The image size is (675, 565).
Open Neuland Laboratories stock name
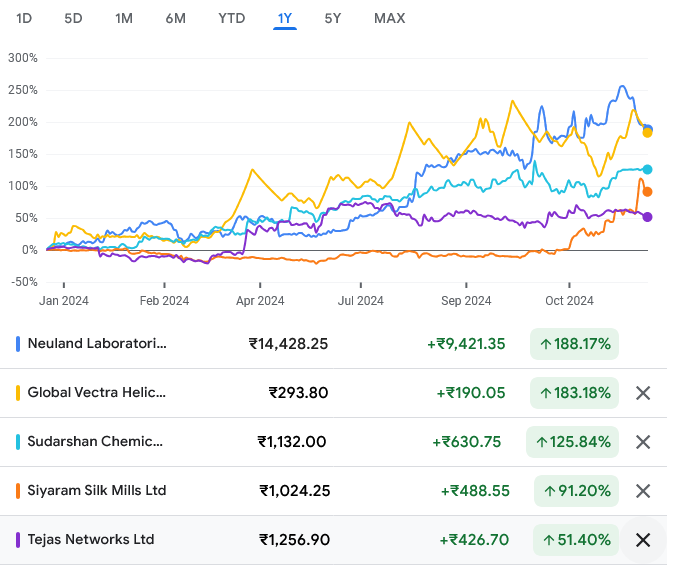(97, 344)
